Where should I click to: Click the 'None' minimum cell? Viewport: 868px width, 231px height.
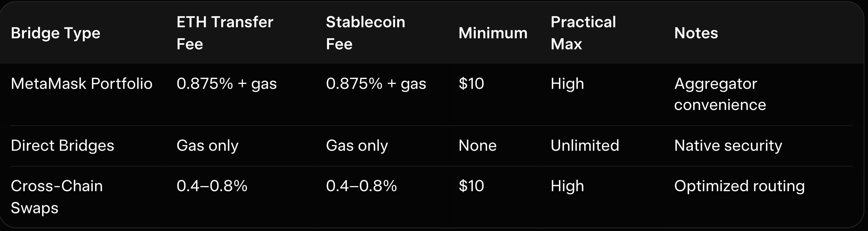pyautogui.click(x=477, y=146)
